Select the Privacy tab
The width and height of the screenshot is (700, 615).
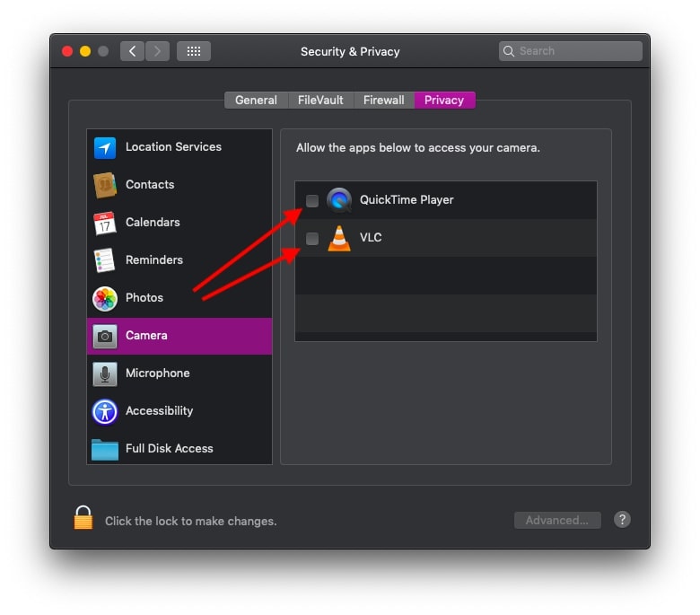[x=444, y=100]
